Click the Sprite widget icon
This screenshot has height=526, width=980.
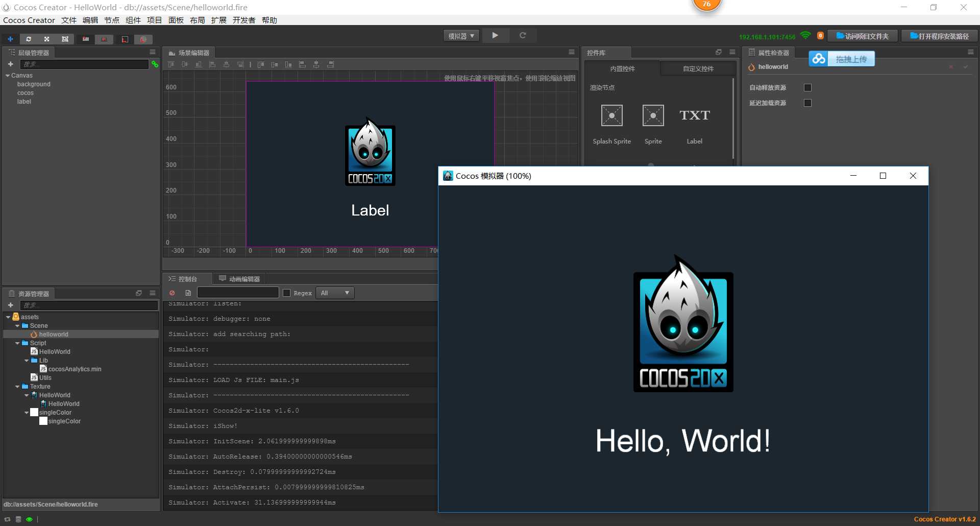coord(653,115)
